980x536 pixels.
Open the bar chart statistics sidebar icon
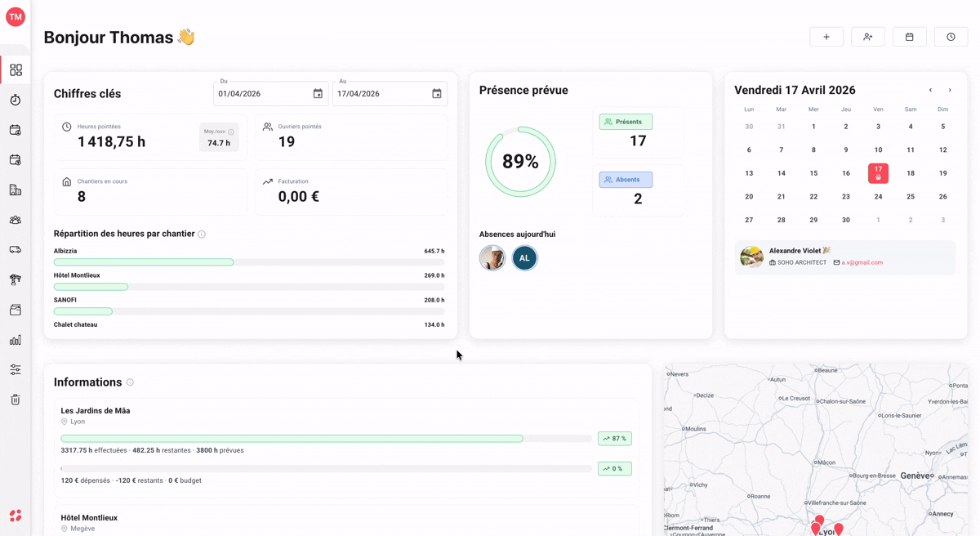pos(16,340)
